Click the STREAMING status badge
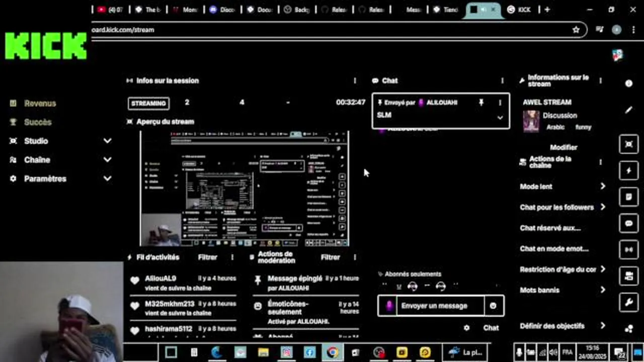 148,103
